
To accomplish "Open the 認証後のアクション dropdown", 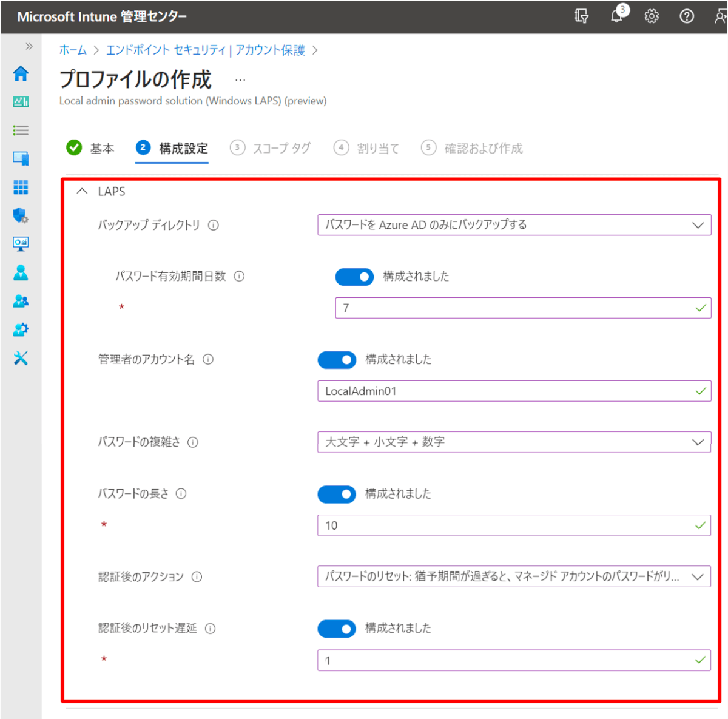I will (514, 576).
